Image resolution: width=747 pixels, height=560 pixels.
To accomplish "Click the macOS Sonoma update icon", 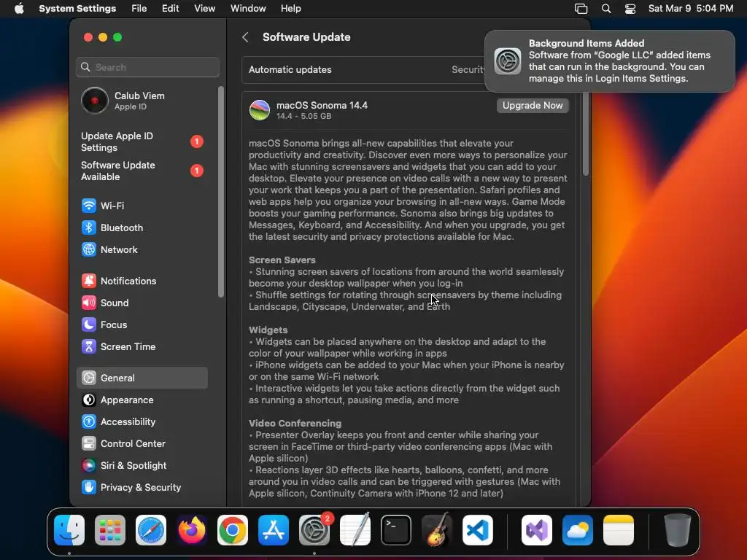I will coord(260,110).
